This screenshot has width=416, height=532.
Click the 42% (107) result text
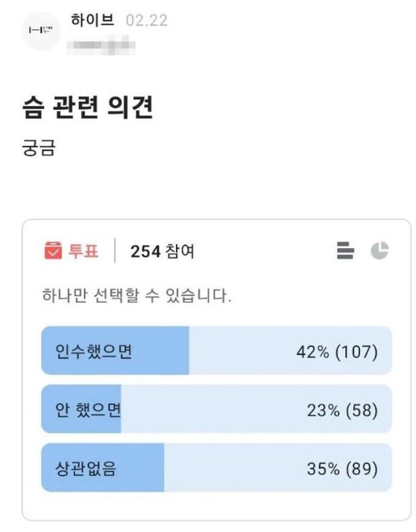tap(337, 351)
